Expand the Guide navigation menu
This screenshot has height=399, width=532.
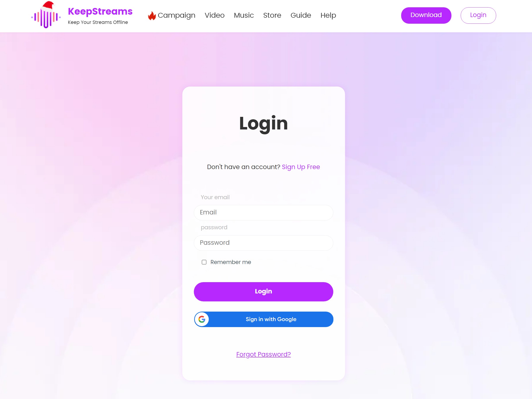point(301,15)
